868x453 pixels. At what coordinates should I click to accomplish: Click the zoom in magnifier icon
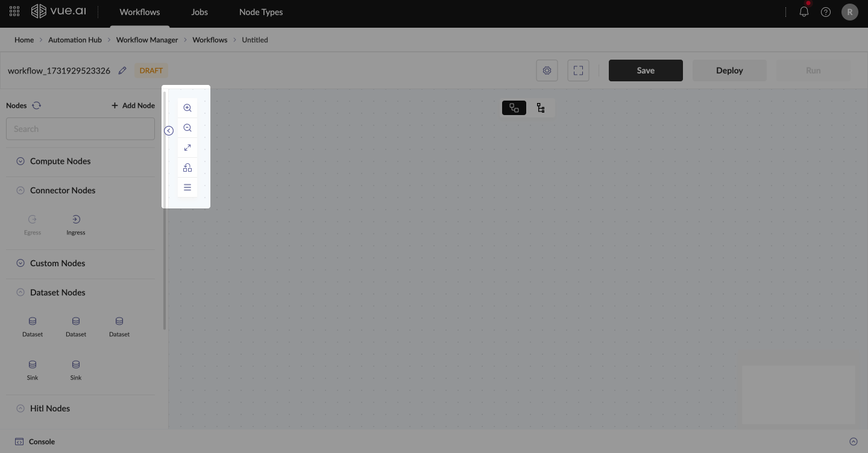click(187, 108)
